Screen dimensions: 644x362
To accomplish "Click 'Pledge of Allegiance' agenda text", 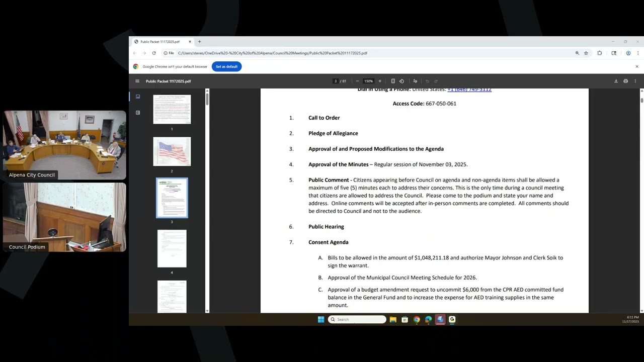I will point(333,133).
